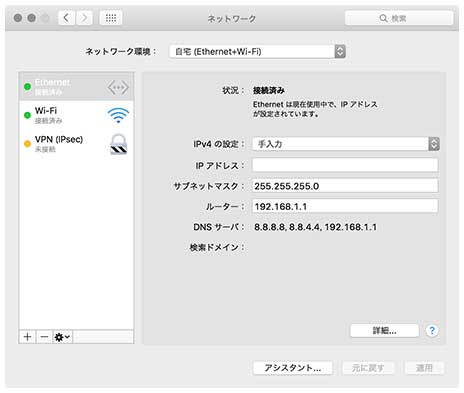Click the 検索ドメイン label
Image resolution: width=464 pixels, height=393 pixels.
[x=217, y=247]
